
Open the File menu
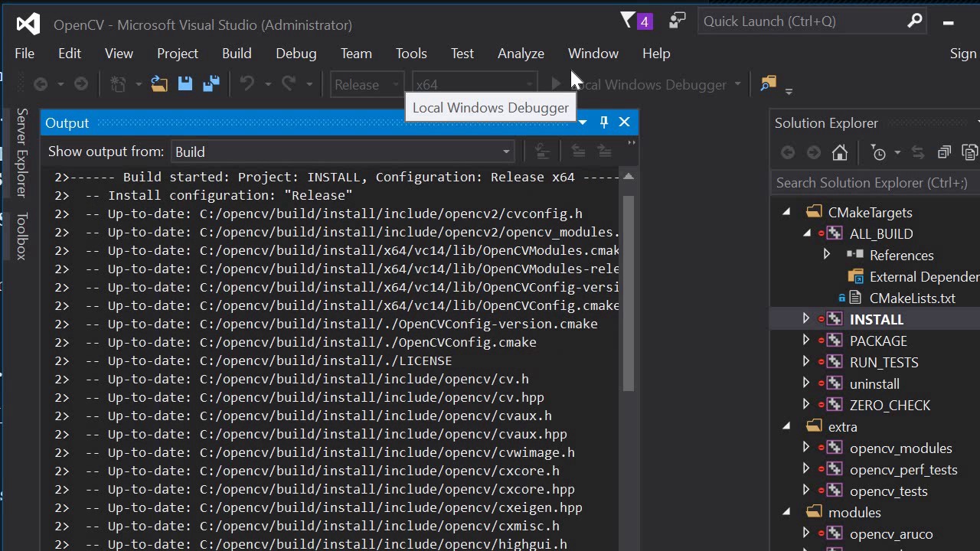[24, 54]
